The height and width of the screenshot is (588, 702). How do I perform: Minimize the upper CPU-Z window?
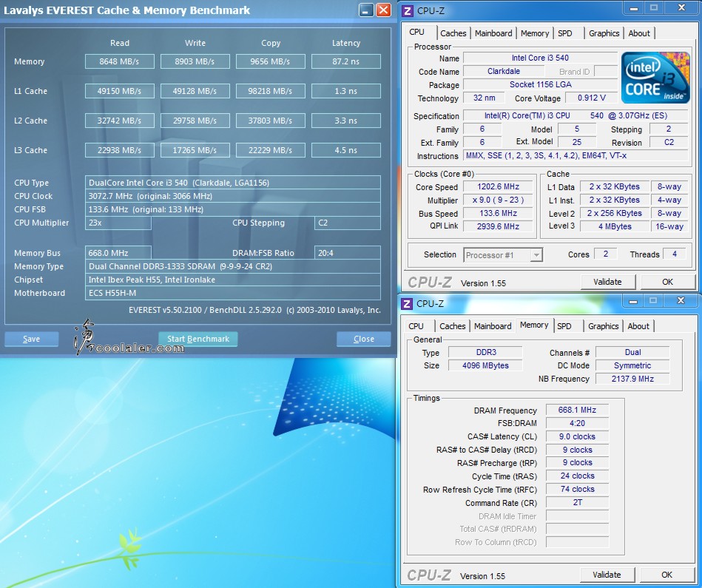634,8
